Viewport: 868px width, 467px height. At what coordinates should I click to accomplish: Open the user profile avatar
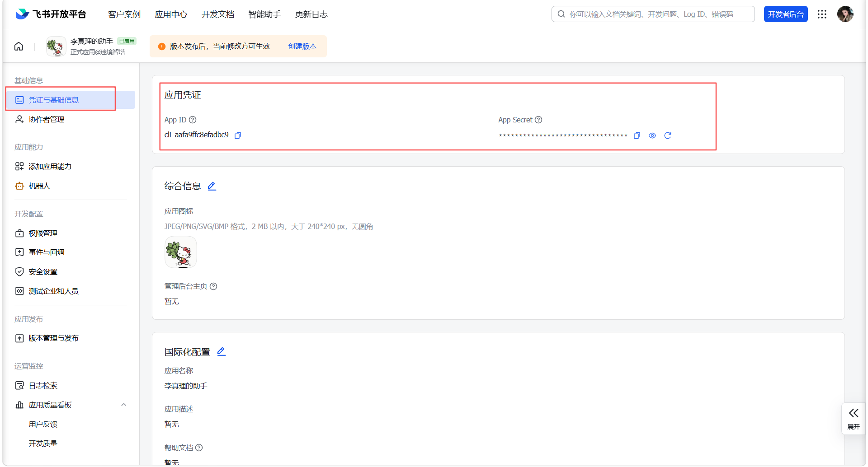[845, 14]
